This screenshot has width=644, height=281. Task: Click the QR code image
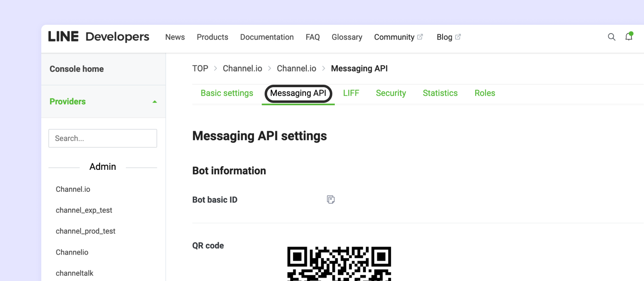pyautogui.click(x=339, y=264)
